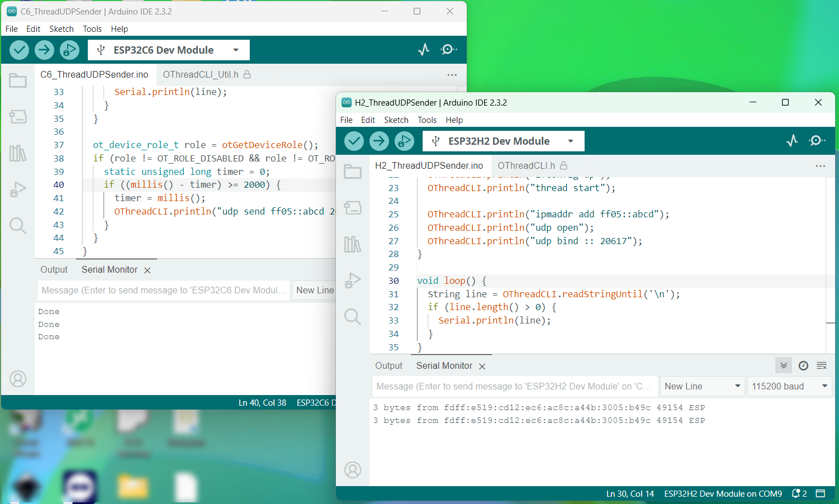Image resolution: width=839 pixels, height=504 pixels.
Task: Clear the H2 serial monitor output
Action: pos(822,365)
